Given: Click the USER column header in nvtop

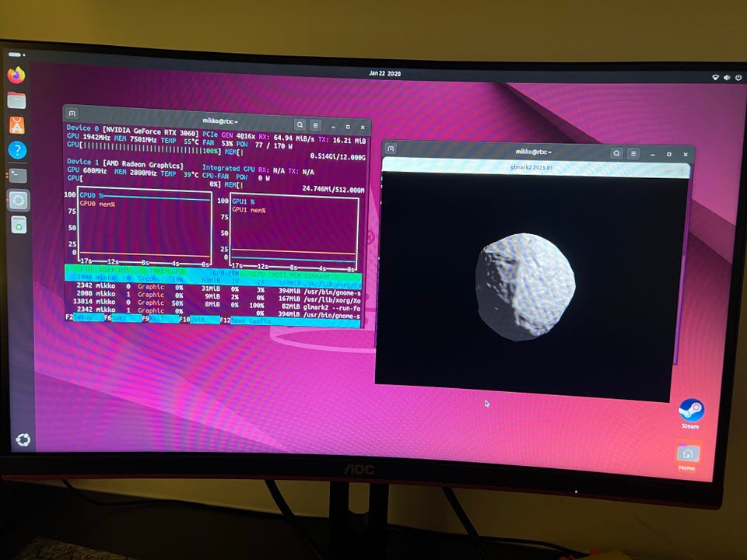Looking at the screenshot, I should pos(107,270).
